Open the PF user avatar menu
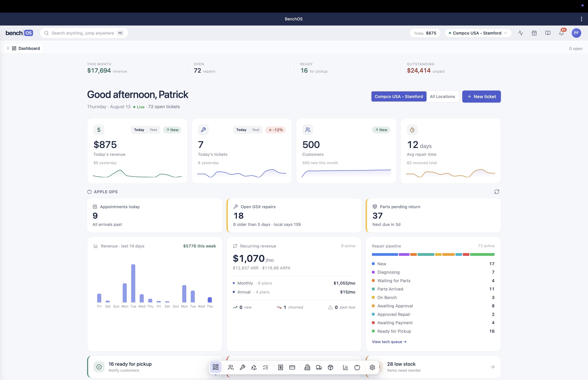 [x=576, y=33]
